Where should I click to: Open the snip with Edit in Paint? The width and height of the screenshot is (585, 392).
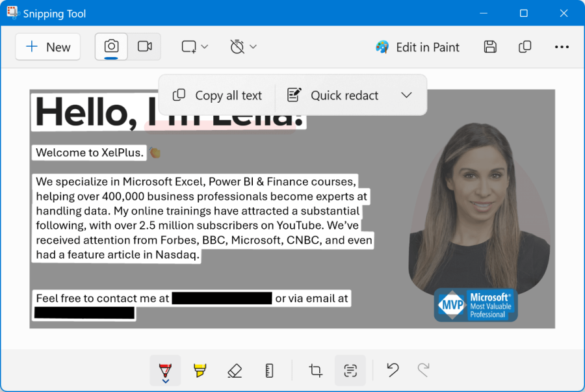[418, 47]
